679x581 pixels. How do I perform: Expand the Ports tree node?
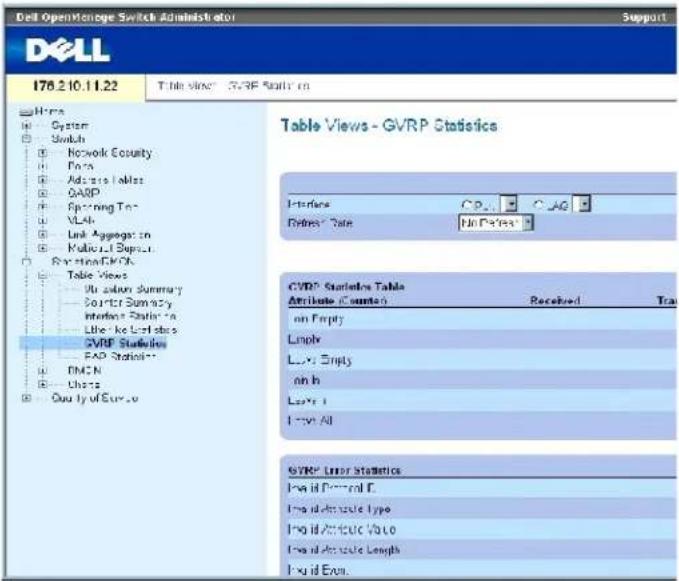42,166
